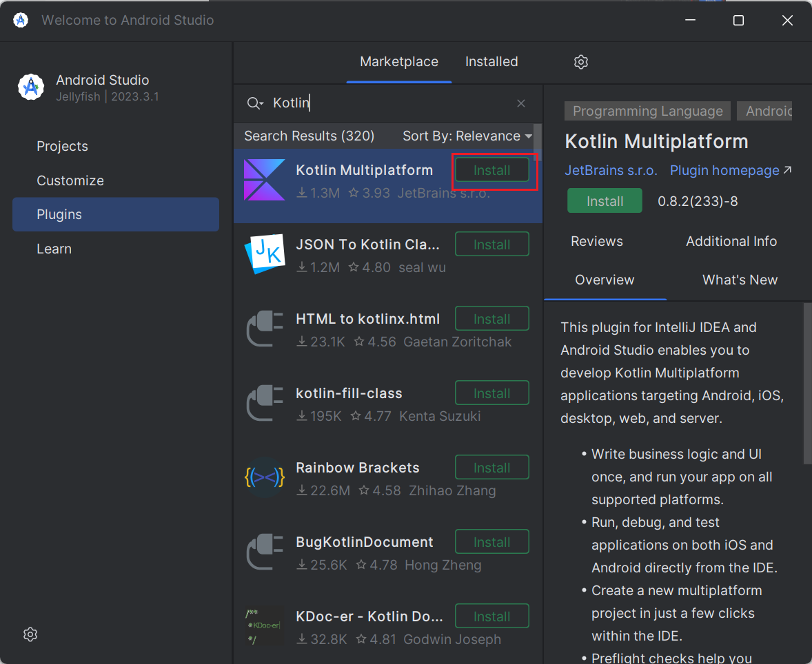
Task: Open Learn section in sidebar
Action: click(x=116, y=249)
